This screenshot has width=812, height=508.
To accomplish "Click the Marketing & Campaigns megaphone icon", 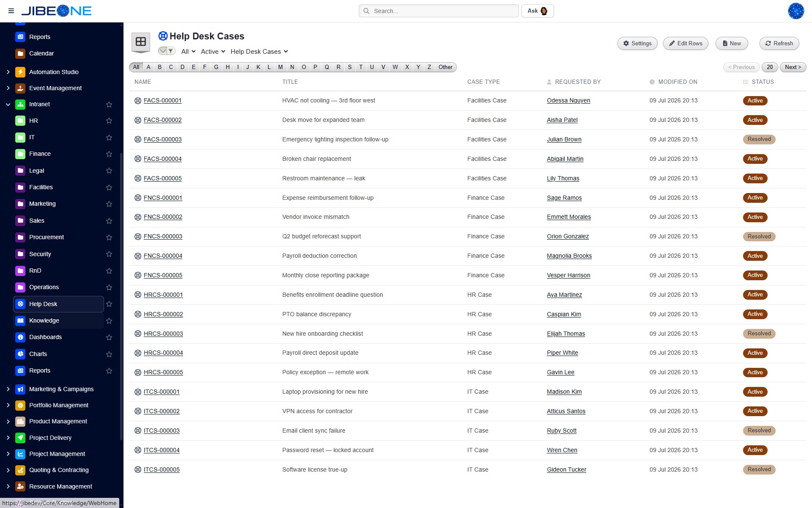I will [x=20, y=389].
